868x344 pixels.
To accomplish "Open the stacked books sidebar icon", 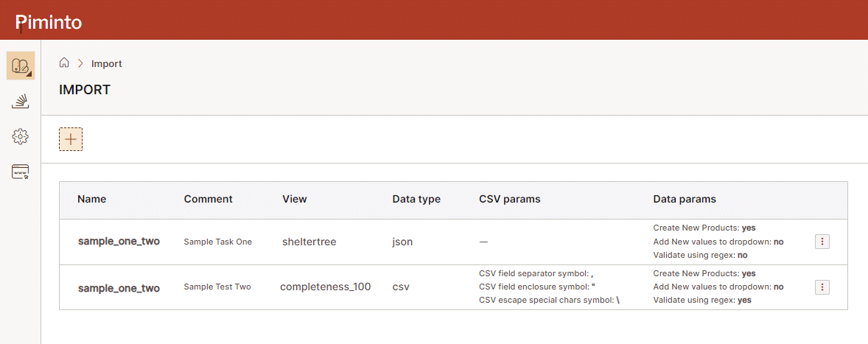I will pyautogui.click(x=21, y=102).
